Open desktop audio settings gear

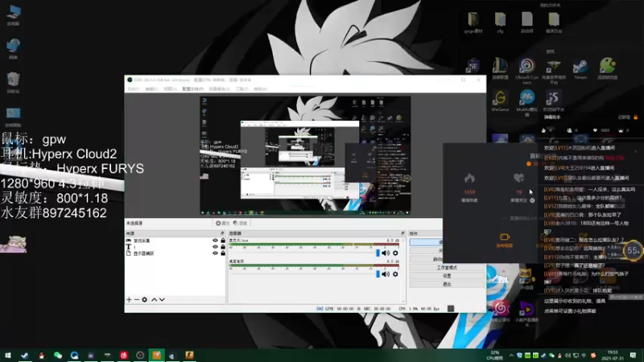tap(395, 274)
